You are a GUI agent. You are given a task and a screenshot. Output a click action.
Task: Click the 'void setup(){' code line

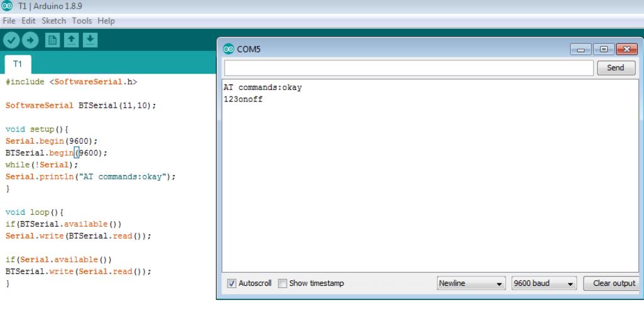tap(36, 129)
